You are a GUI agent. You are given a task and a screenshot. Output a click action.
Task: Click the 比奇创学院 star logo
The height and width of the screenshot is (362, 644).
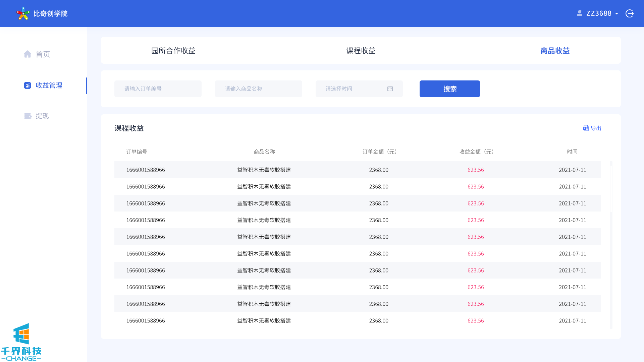click(23, 13)
